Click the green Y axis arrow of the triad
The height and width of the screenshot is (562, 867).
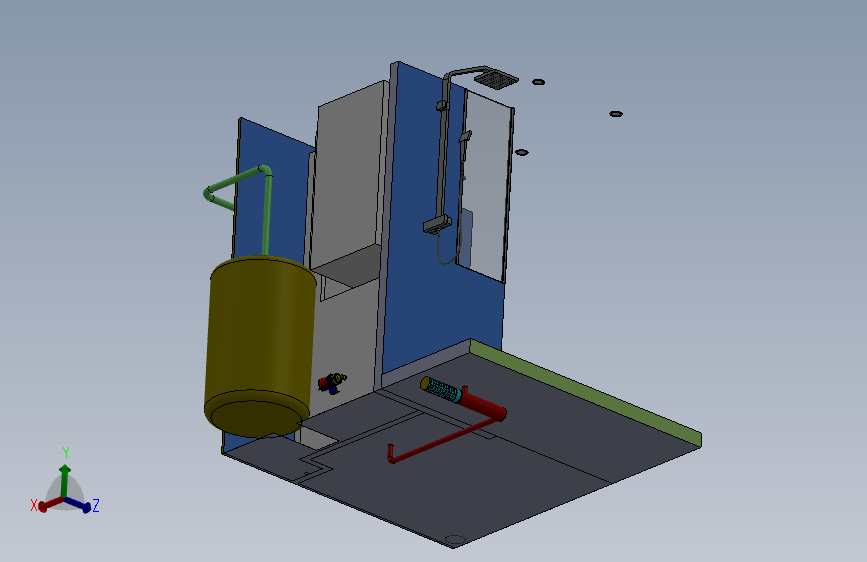click(x=65, y=479)
